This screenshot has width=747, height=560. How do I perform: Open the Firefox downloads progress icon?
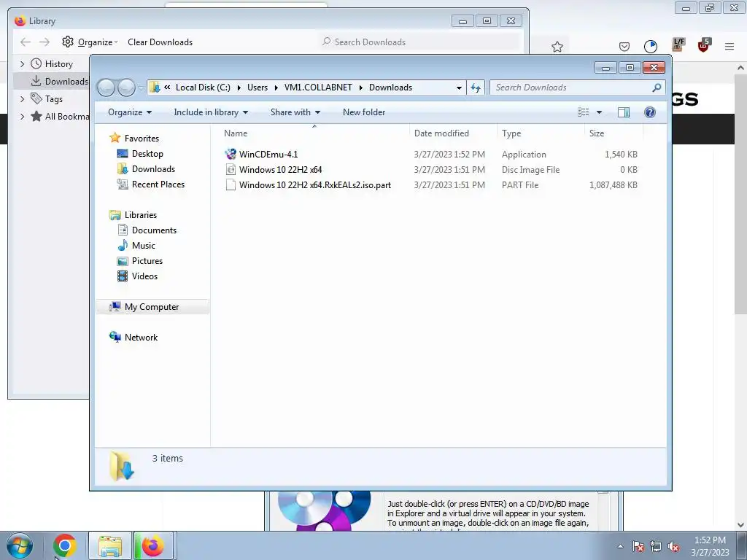pyautogui.click(x=650, y=46)
